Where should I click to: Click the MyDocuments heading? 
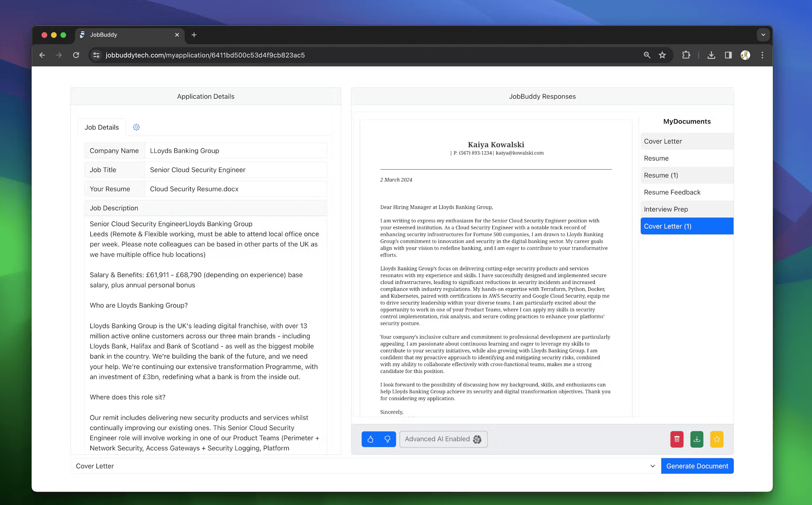click(687, 122)
